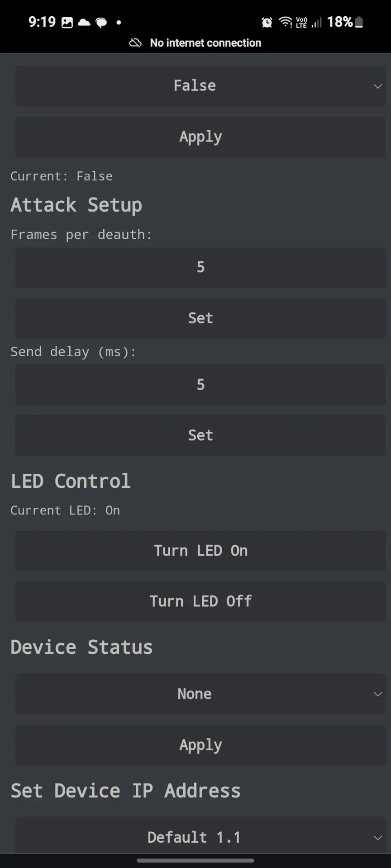Tap the alarm clock status icon

pos(267,22)
